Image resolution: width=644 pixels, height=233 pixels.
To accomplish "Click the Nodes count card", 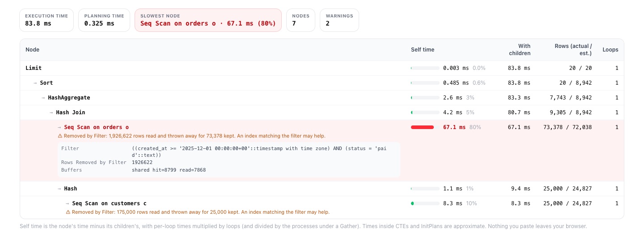I will (301, 20).
